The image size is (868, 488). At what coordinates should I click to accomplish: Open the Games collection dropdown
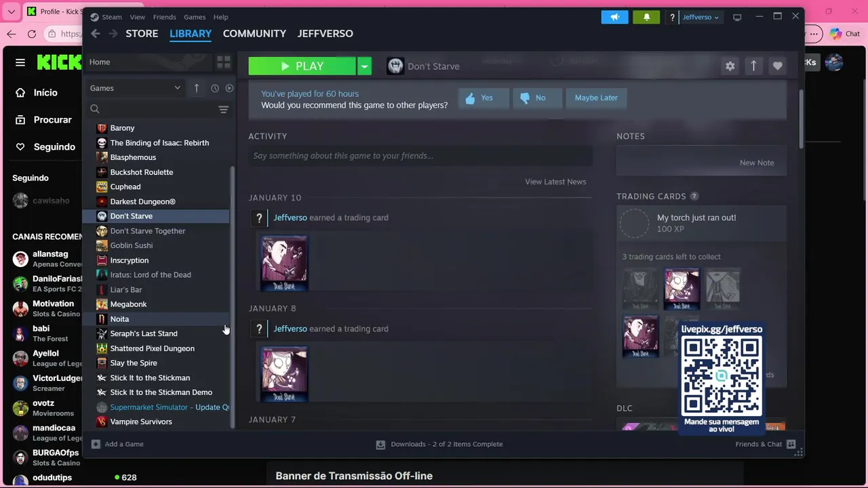tap(136, 88)
